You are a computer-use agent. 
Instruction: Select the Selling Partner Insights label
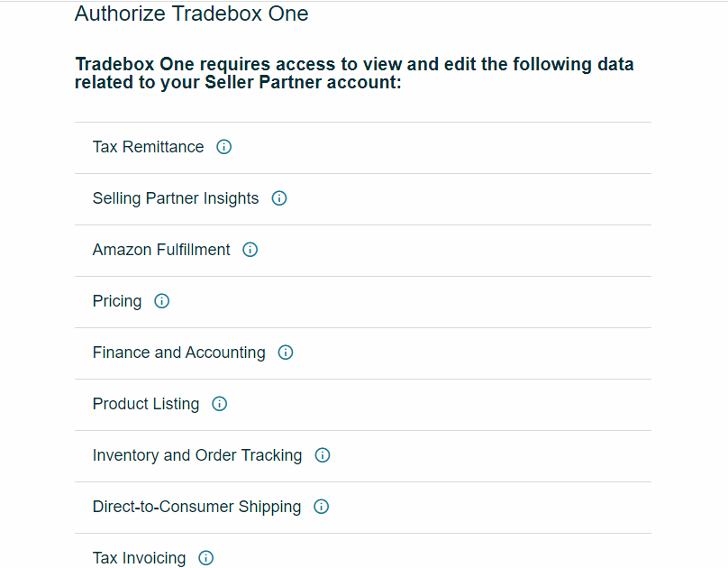pos(176,198)
